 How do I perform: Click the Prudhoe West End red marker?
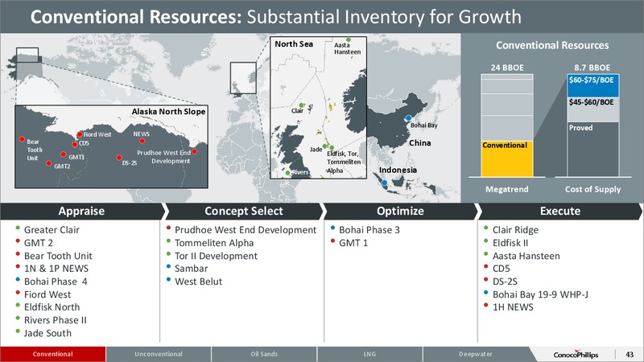[194, 151]
